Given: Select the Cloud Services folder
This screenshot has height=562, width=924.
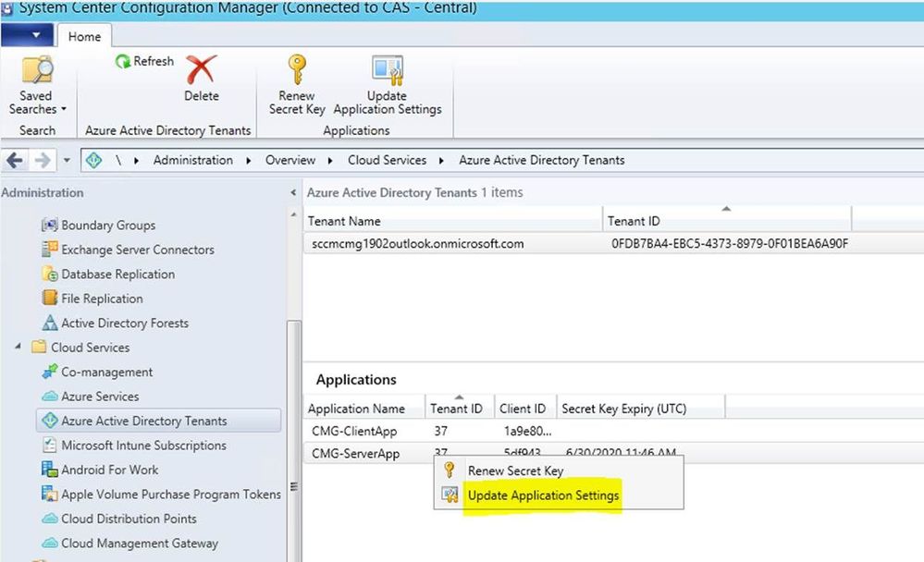Looking at the screenshot, I should 90,348.
